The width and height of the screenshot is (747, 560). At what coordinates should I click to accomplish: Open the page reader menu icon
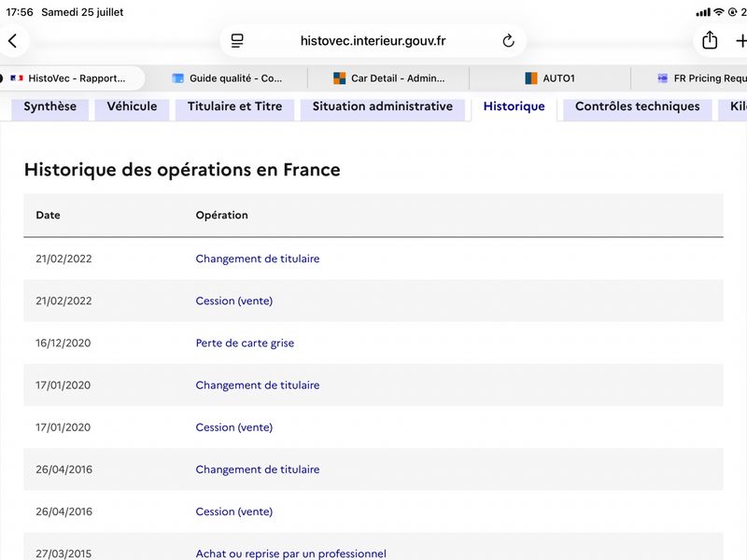coord(237,41)
